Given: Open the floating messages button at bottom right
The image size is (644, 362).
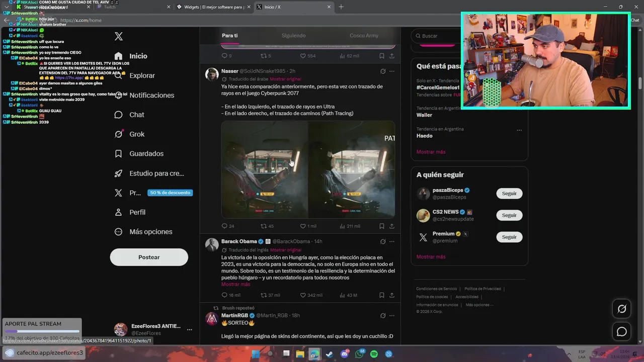Looking at the screenshot, I should (x=622, y=332).
